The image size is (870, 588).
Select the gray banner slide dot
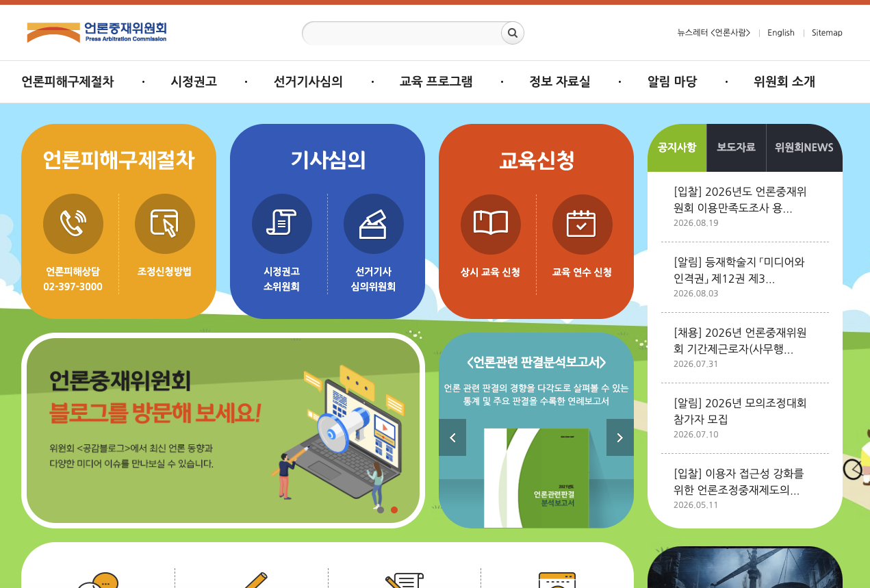(381, 509)
